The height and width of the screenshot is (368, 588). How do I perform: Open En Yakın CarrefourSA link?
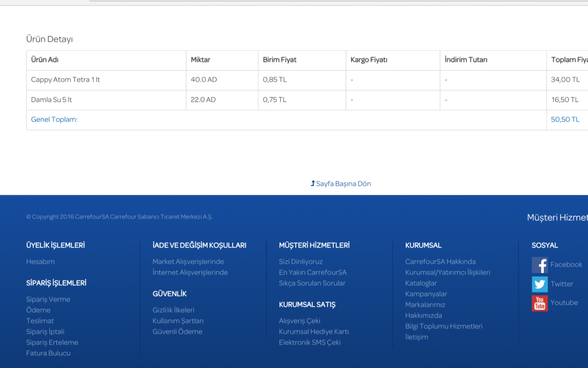(313, 272)
